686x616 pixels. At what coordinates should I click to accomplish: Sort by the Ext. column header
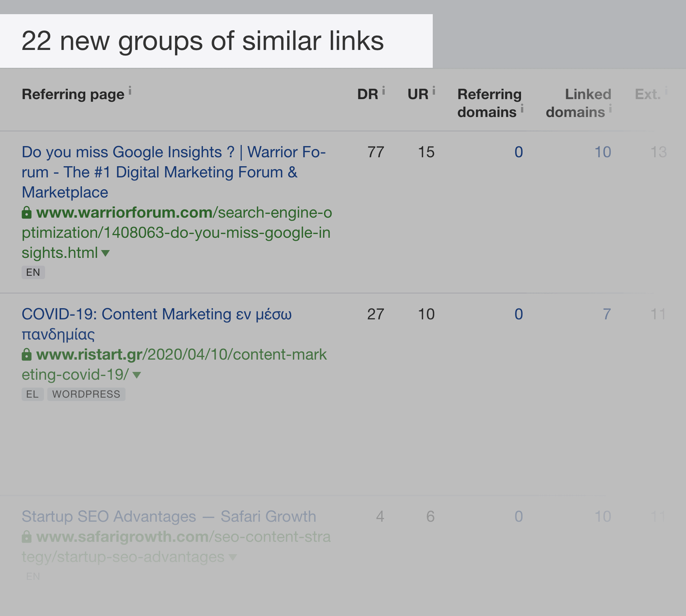pyautogui.click(x=648, y=94)
